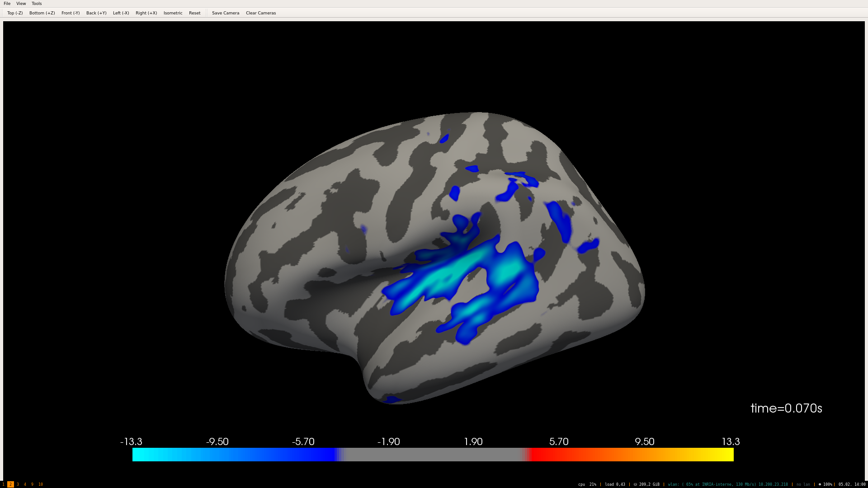Click the cyan end of the colorbar
Viewport: 868px width, 488px height.
click(137, 455)
